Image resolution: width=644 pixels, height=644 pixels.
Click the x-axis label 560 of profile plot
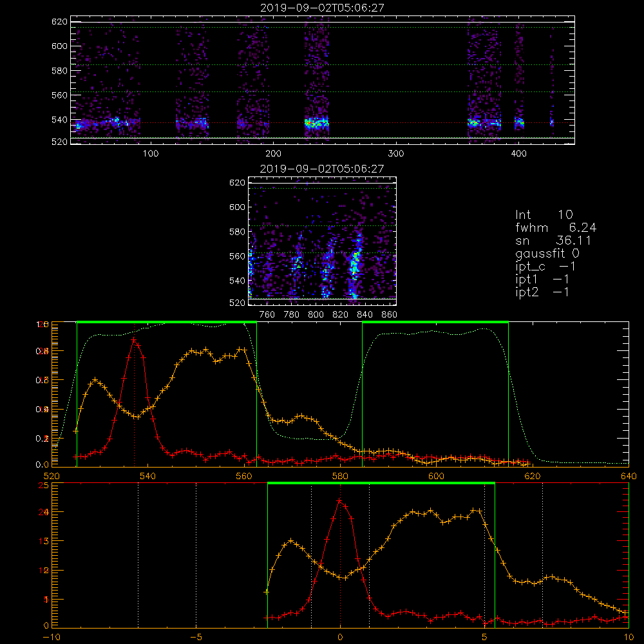click(244, 476)
